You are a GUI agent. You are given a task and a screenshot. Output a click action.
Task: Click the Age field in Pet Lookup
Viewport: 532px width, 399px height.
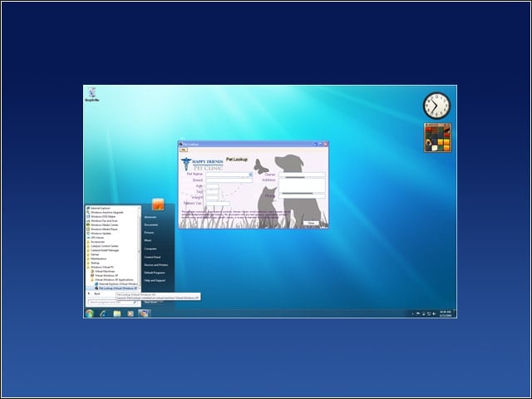pos(212,186)
